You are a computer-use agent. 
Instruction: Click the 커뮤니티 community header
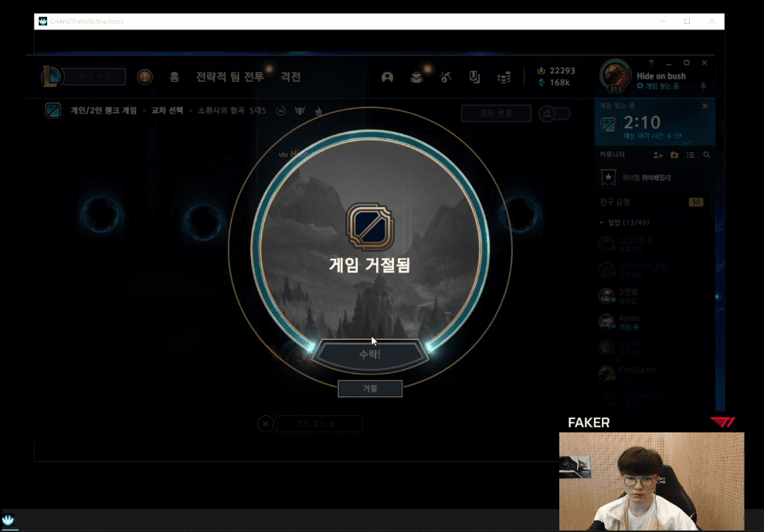point(612,155)
